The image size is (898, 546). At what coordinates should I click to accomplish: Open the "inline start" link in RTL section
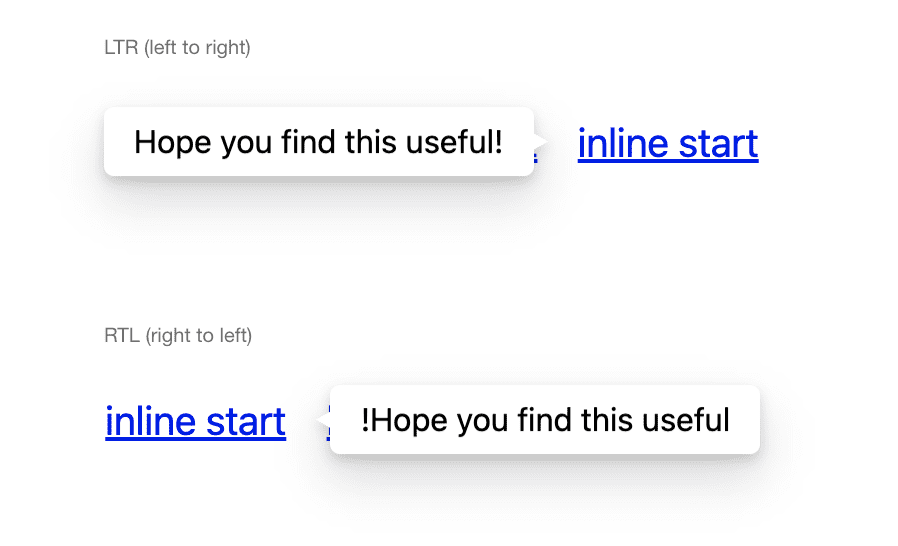tap(195, 421)
